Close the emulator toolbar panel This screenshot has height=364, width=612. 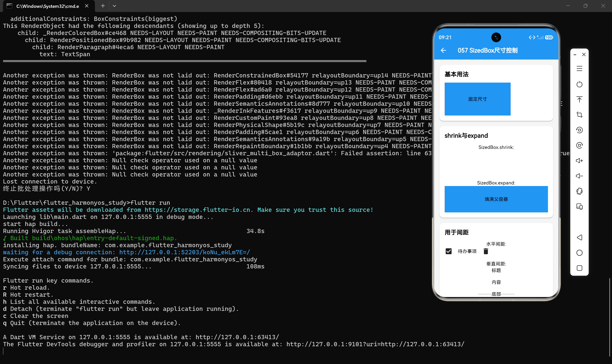pos(584,54)
